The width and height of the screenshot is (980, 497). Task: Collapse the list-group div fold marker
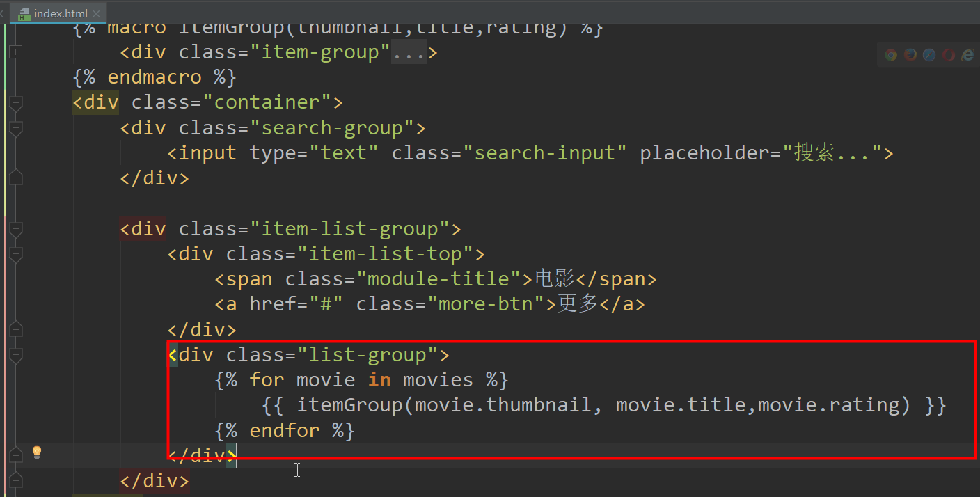(15, 355)
